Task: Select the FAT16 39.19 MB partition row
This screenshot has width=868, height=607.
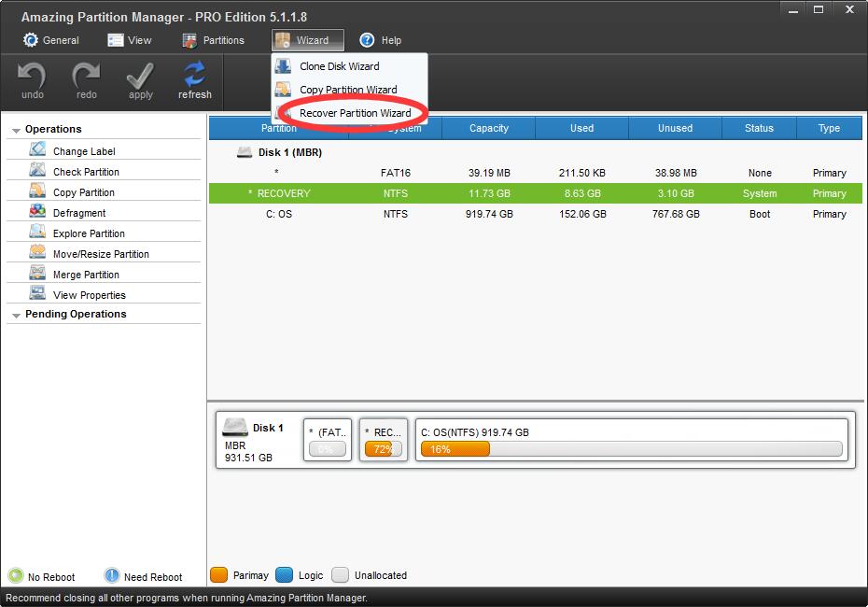Action: pos(536,173)
